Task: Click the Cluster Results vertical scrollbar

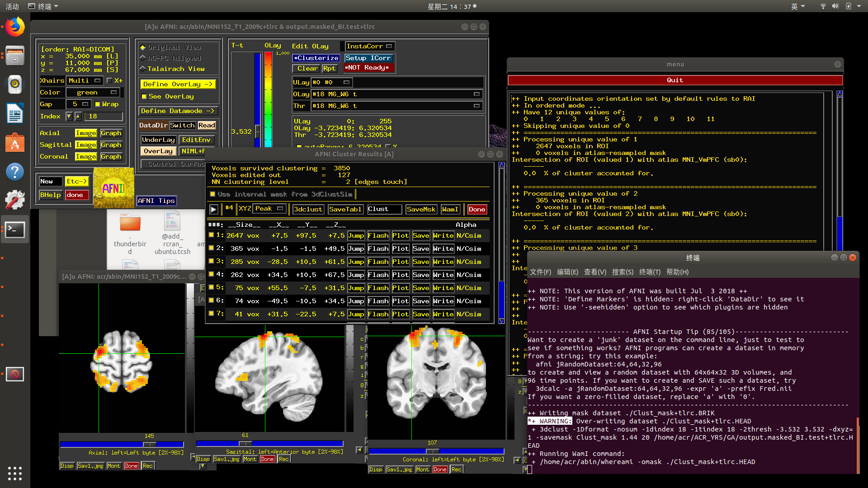Action: (501, 243)
